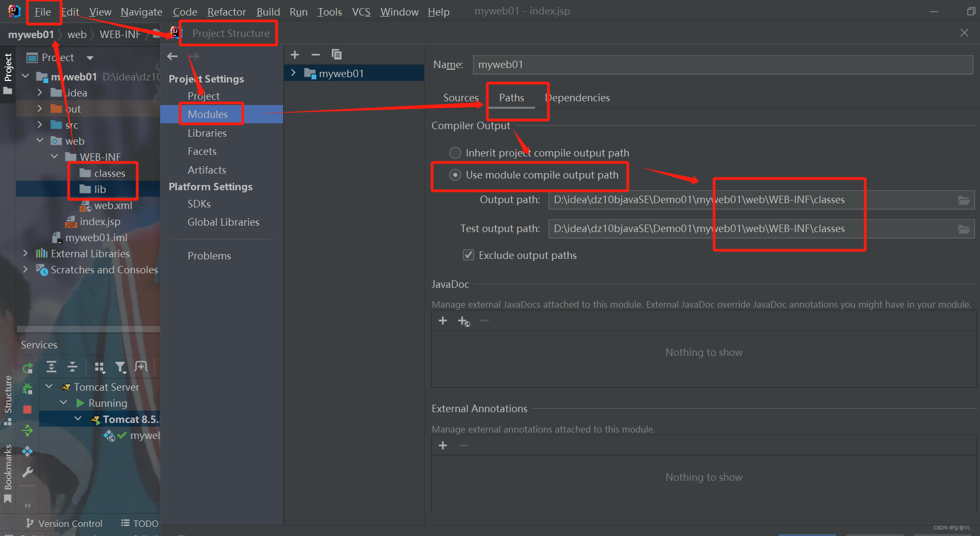Open the Project view dropdown

(90, 58)
